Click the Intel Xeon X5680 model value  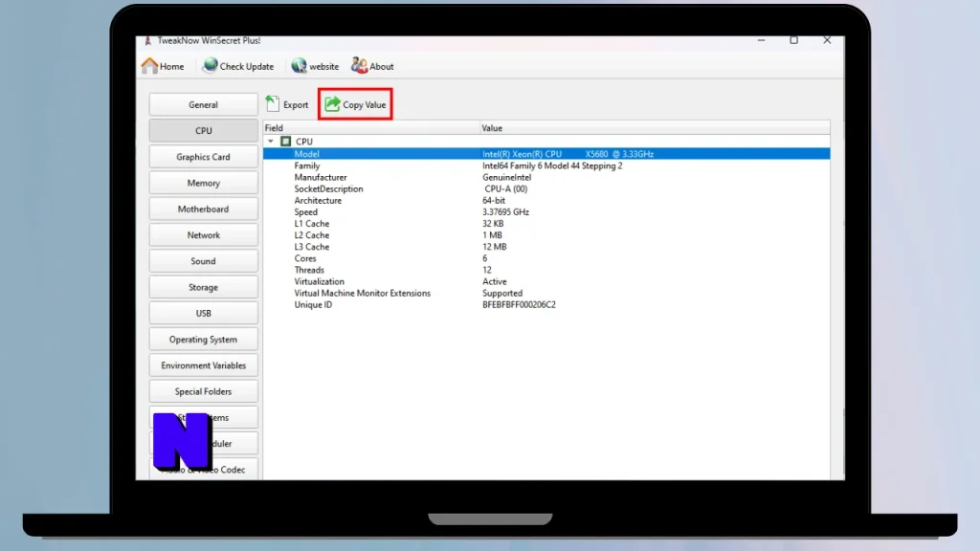568,154
